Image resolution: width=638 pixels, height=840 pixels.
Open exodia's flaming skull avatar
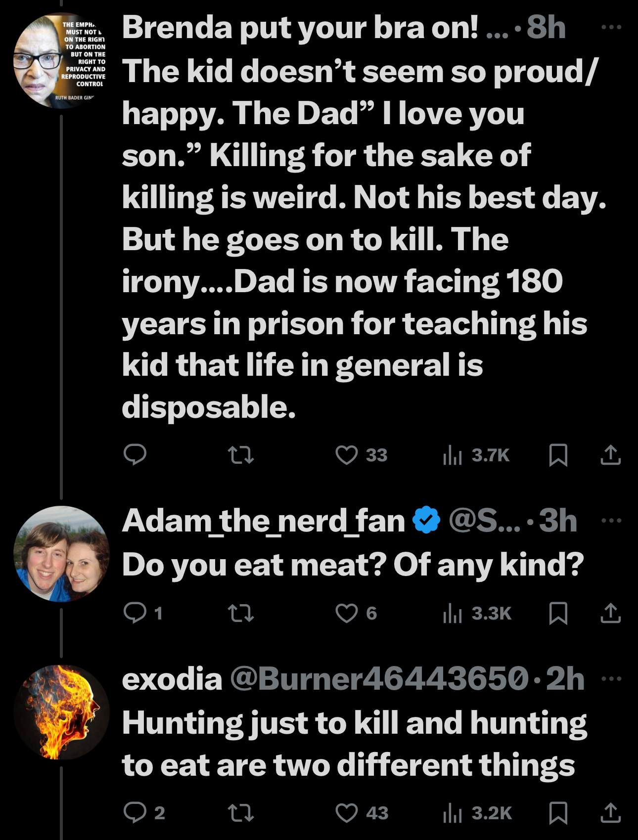click(61, 712)
